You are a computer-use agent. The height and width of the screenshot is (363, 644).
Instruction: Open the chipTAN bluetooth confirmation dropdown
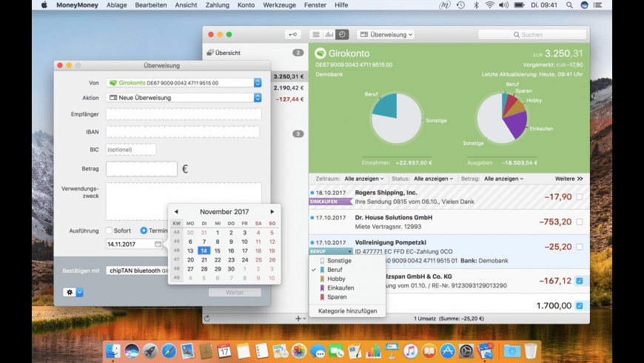pos(137,270)
